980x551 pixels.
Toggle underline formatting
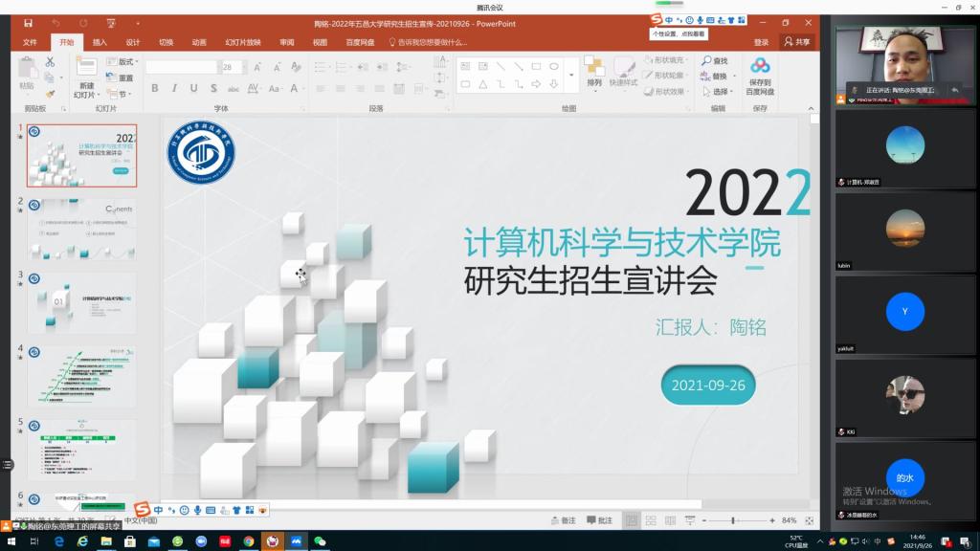[x=194, y=89]
